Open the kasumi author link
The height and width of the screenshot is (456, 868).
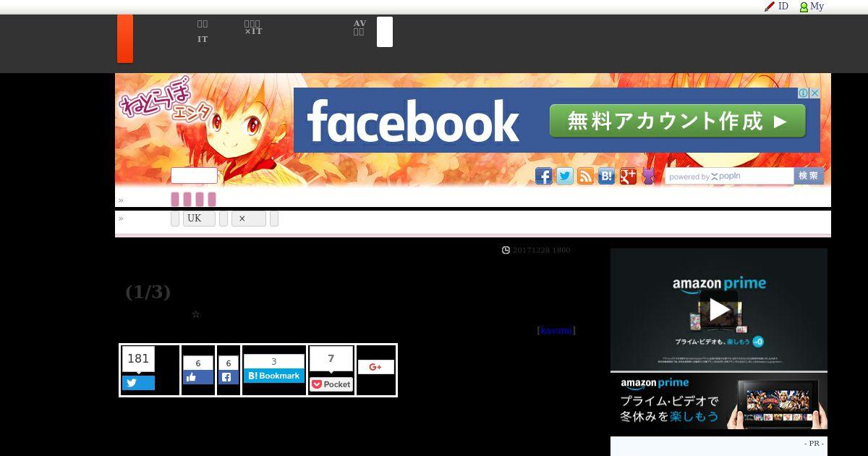pos(556,330)
